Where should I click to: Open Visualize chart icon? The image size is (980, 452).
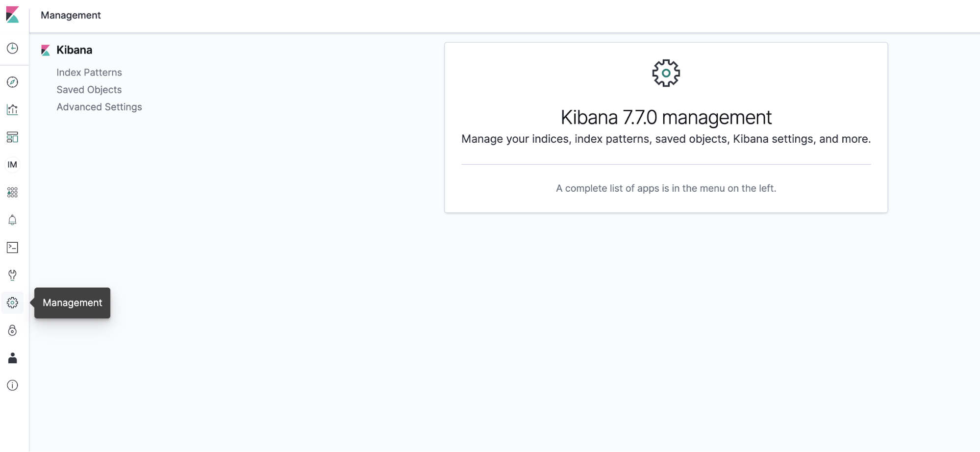point(12,109)
